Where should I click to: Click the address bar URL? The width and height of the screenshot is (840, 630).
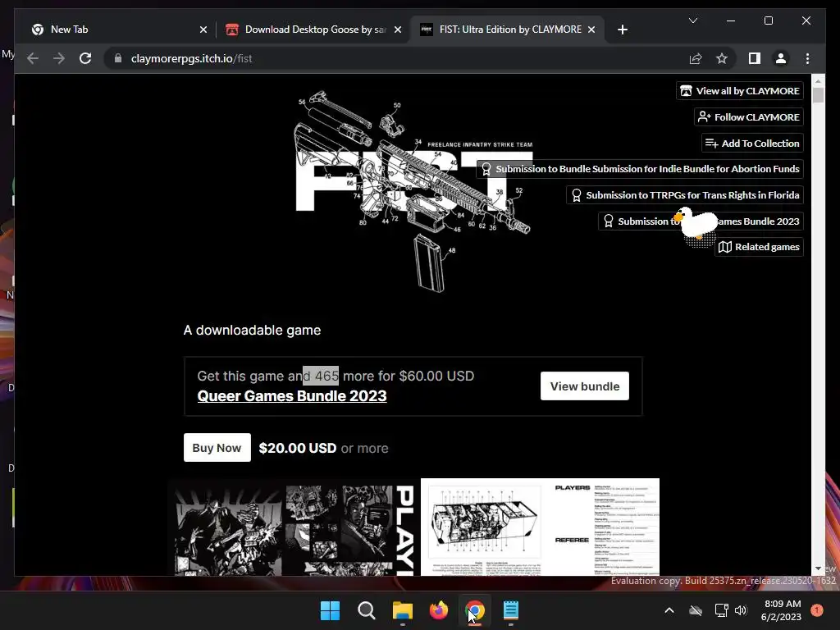click(x=191, y=58)
